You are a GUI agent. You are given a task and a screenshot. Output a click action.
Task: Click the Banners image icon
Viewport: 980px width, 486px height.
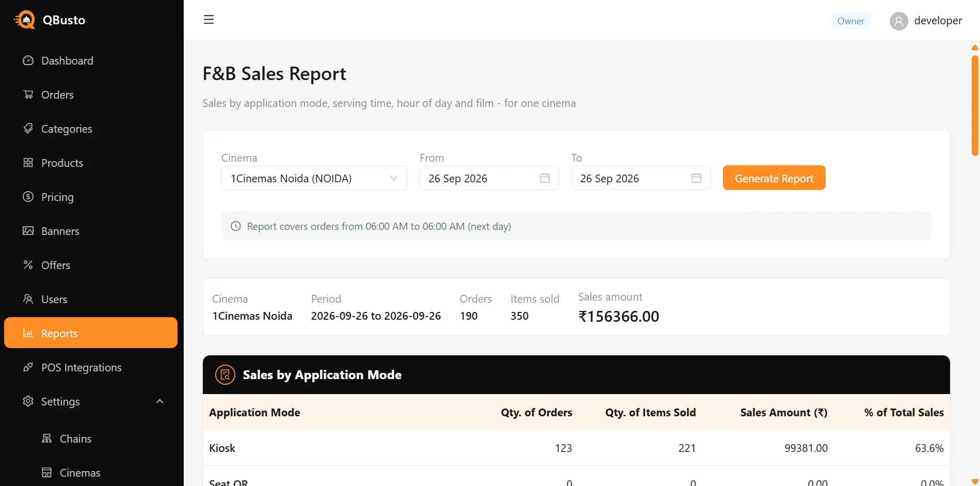(x=28, y=231)
